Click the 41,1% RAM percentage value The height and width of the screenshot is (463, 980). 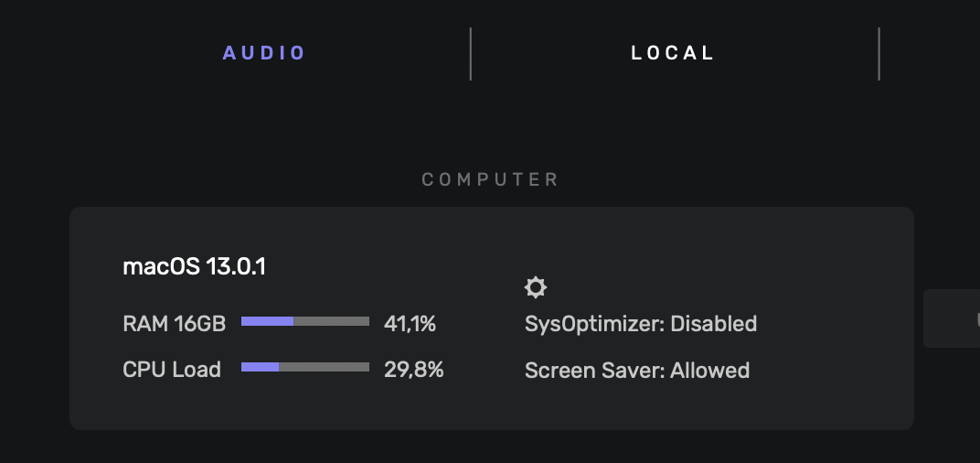[410, 323]
